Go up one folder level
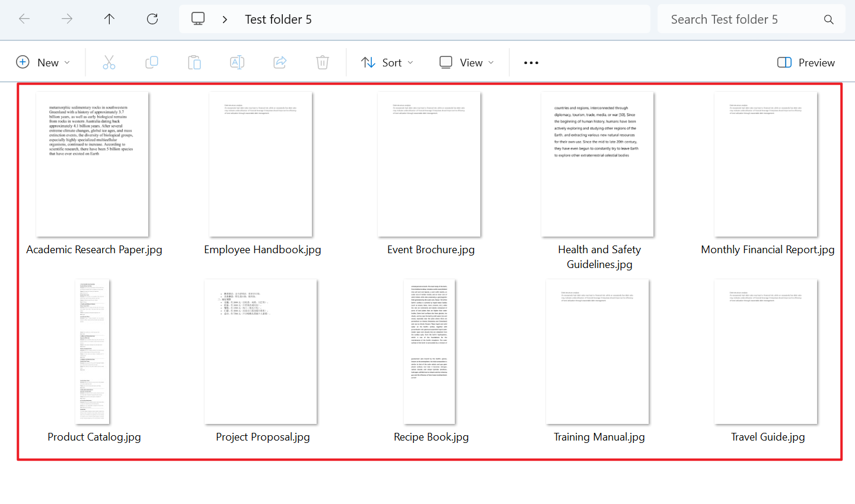Image resolution: width=855 pixels, height=504 pixels. tap(109, 19)
